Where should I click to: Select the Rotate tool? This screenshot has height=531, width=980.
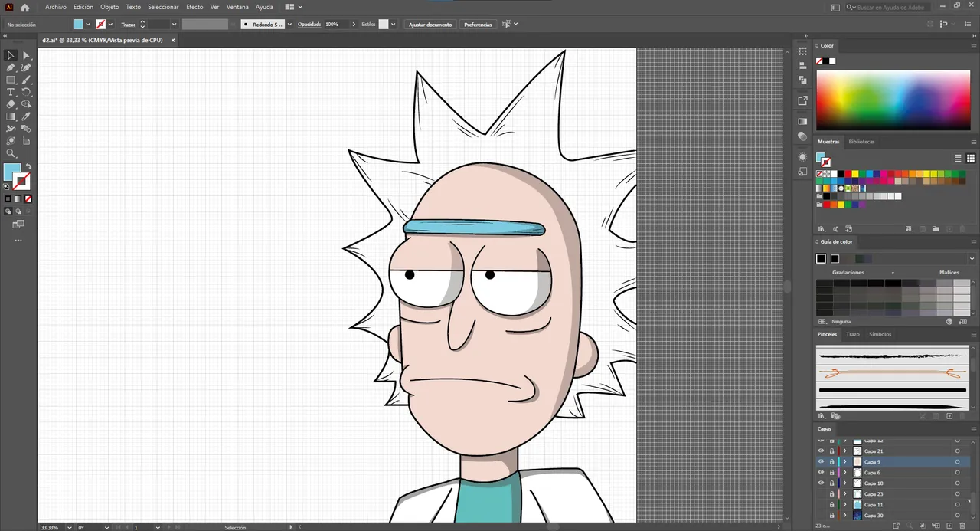26,92
